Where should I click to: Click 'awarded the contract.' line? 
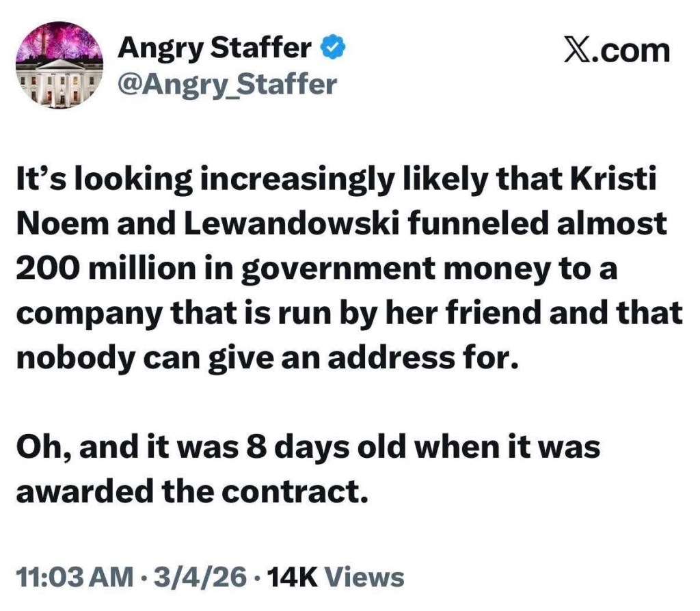(x=186, y=491)
